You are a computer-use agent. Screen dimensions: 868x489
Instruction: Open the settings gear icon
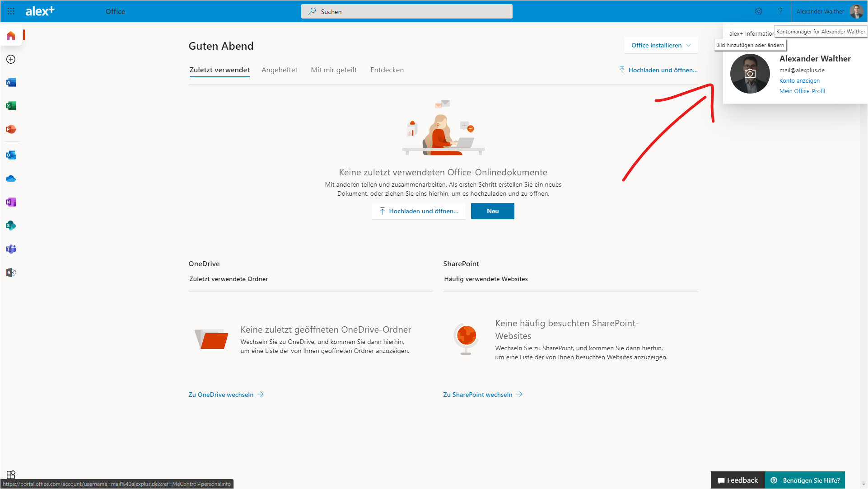coord(759,11)
